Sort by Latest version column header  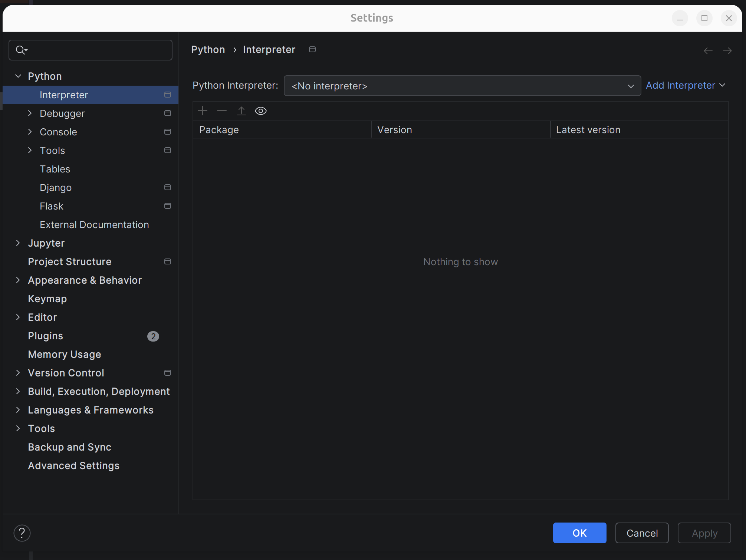click(640, 130)
